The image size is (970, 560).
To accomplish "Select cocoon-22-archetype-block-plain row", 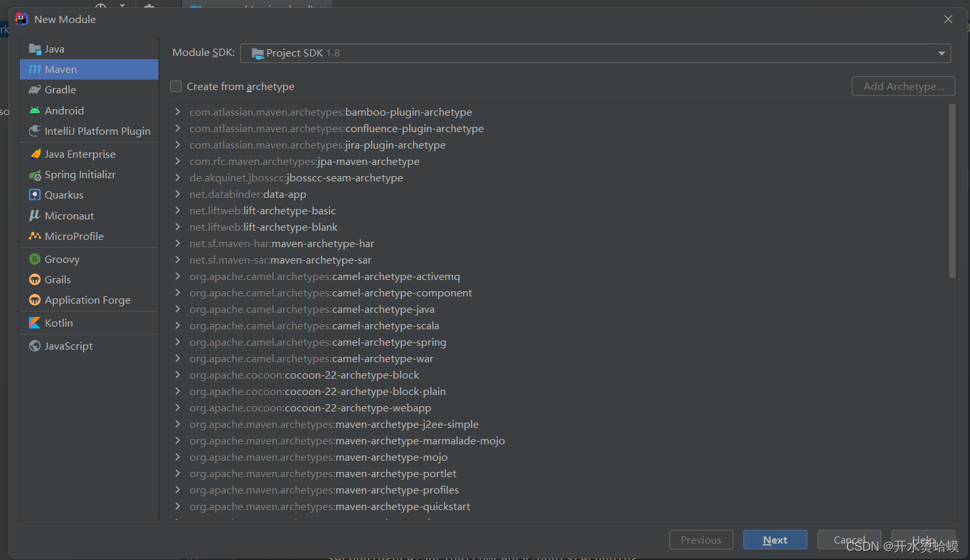I will [x=558, y=391].
